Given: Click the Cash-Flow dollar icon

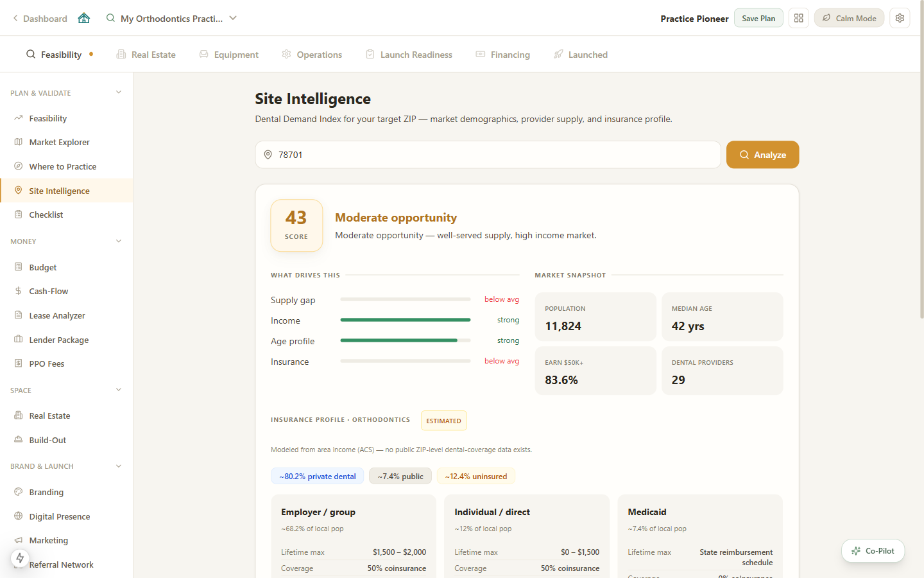Looking at the screenshot, I should [x=19, y=291].
